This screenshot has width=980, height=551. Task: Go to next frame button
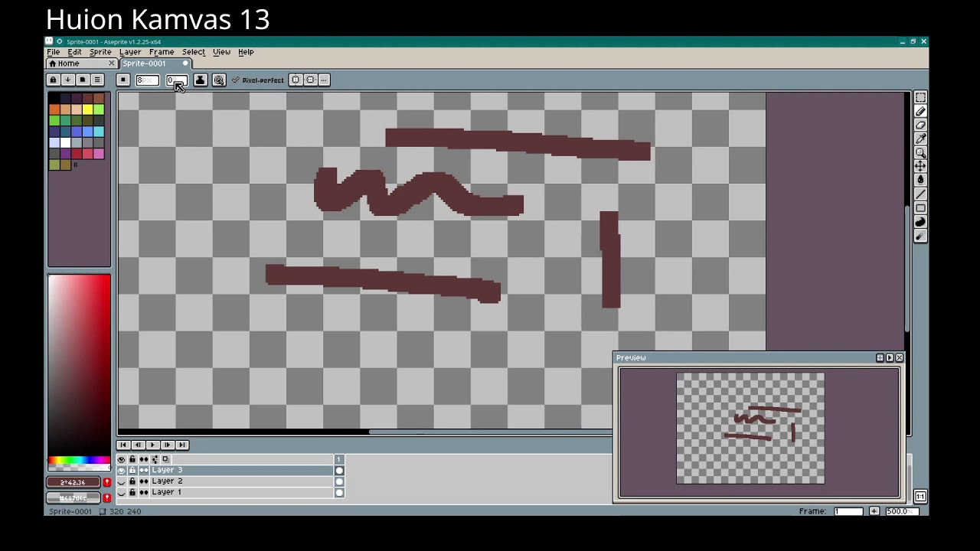[167, 445]
